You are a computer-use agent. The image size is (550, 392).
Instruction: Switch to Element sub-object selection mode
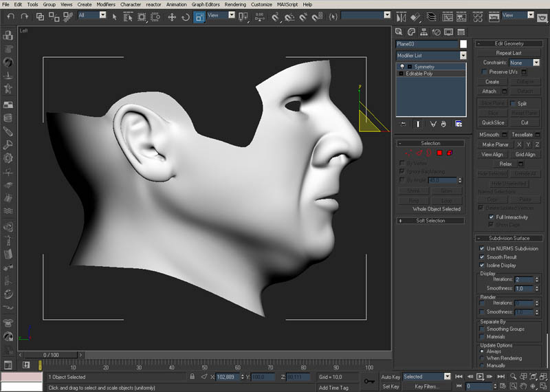pos(449,153)
